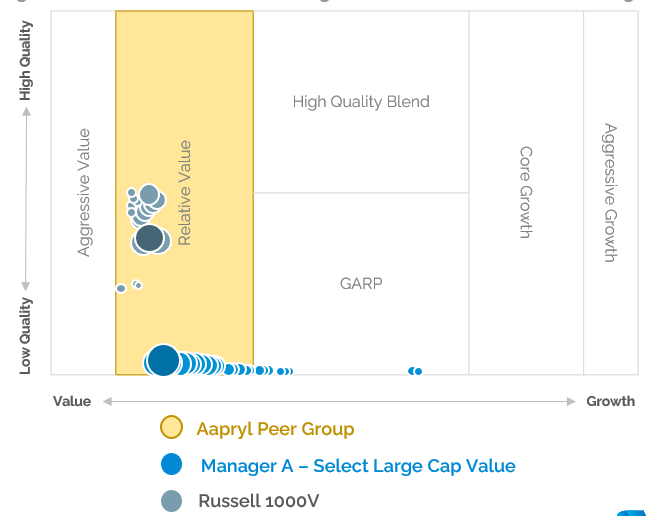The height and width of the screenshot is (516, 654).
Task: Click the Core Growth column label
Action: click(526, 192)
